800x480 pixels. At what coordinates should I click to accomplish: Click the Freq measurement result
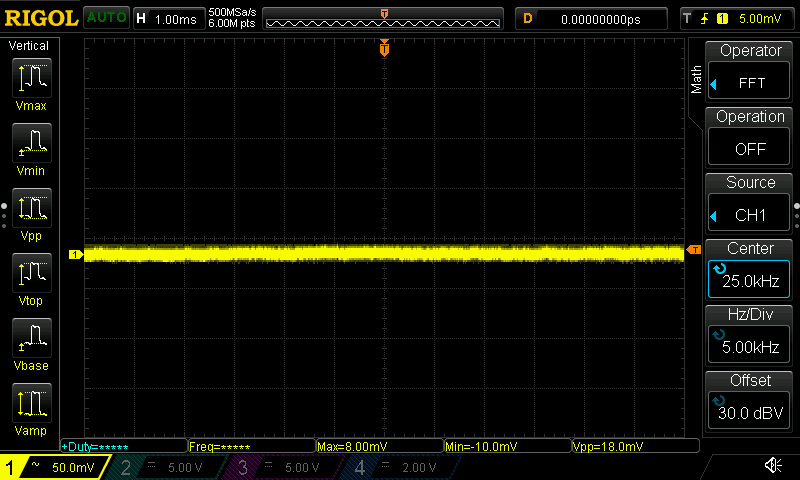pyautogui.click(x=252, y=446)
